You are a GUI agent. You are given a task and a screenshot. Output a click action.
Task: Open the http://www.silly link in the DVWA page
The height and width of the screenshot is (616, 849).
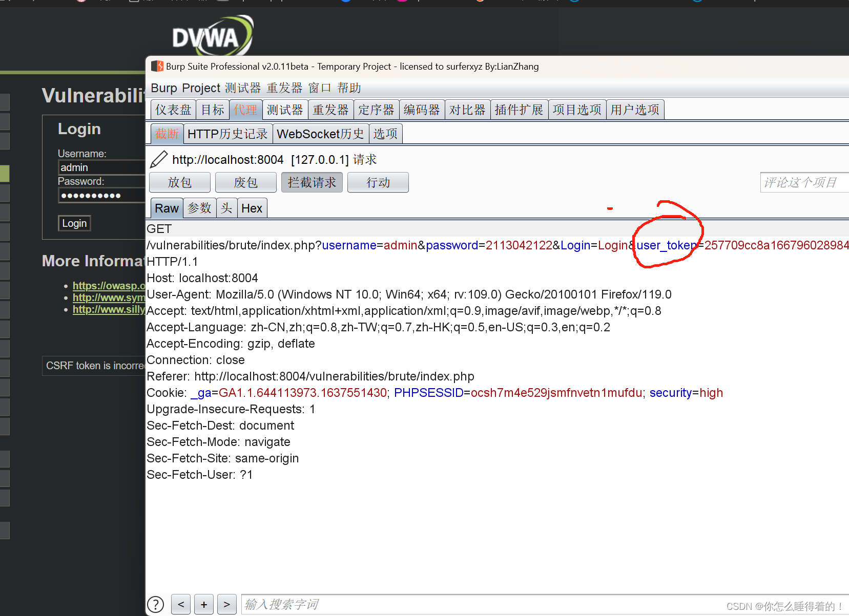(109, 309)
